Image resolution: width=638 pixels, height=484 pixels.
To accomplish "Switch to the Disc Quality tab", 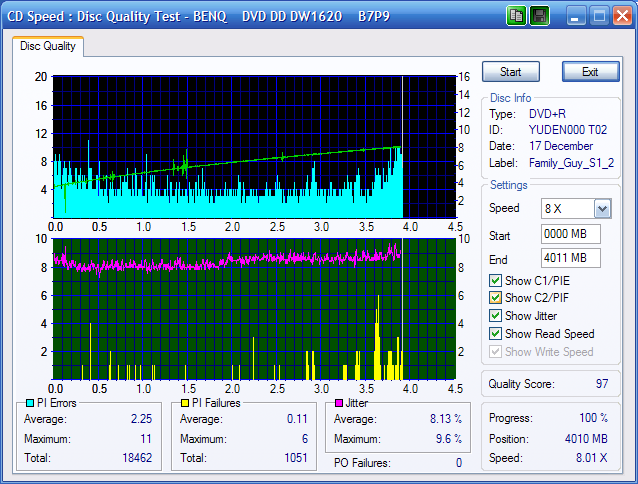I will (48, 46).
